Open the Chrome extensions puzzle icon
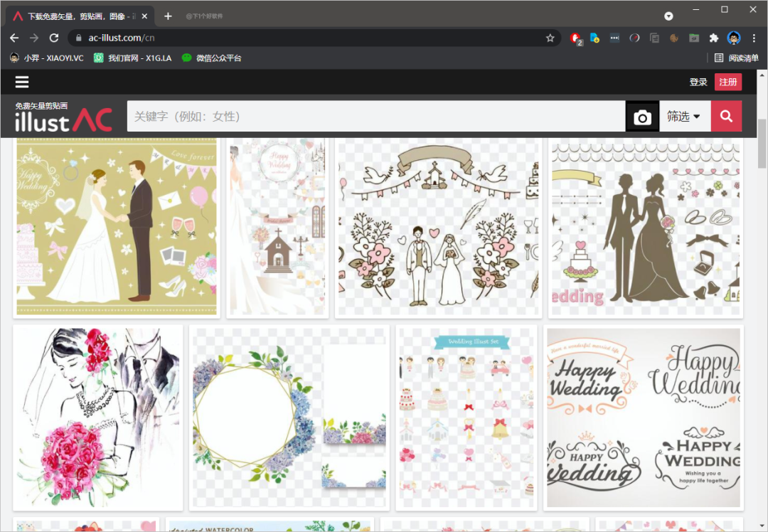 [x=714, y=38]
